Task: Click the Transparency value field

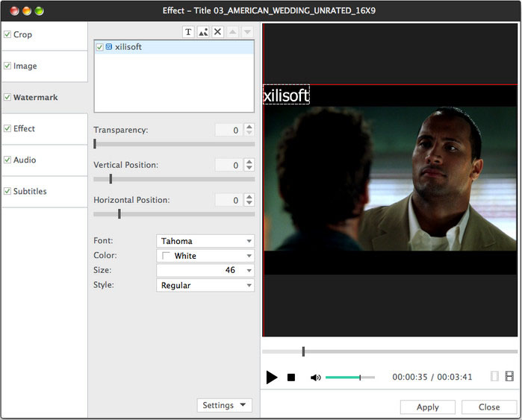Action: coord(229,130)
